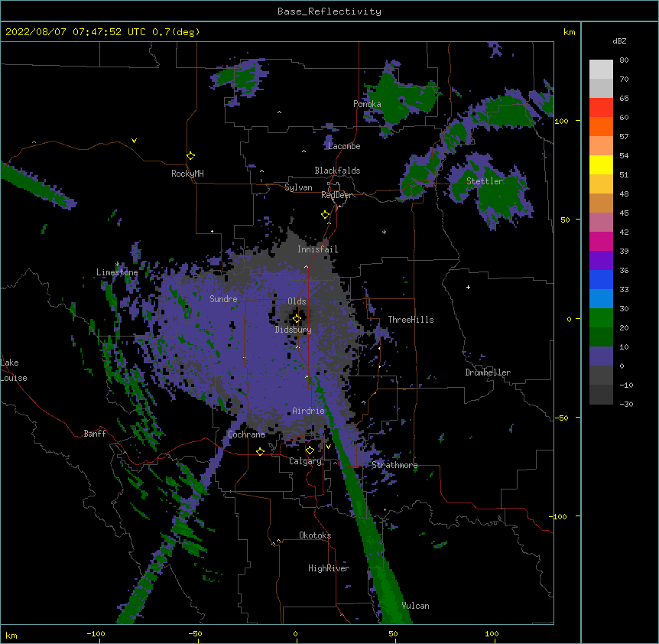Click the dBZ legend heading
This screenshot has height=644, width=659.
point(619,41)
